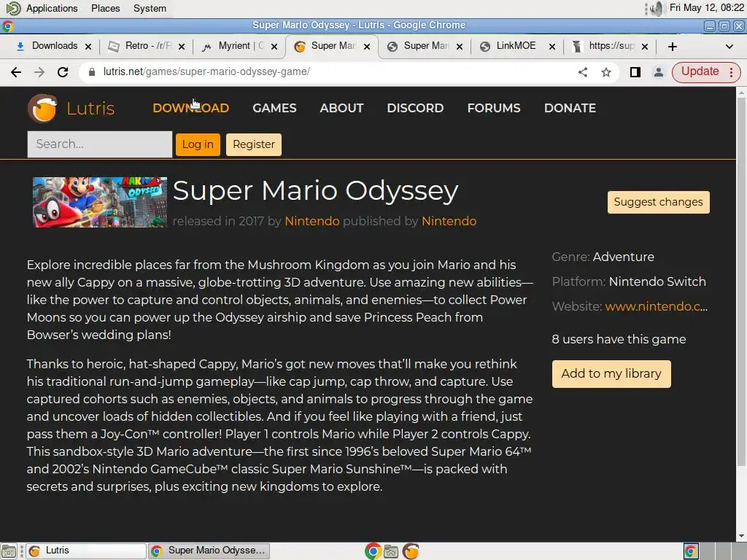This screenshot has height=560, width=747.
Task: Close the Downloads tab
Action: pyautogui.click(x=88, y=46)
